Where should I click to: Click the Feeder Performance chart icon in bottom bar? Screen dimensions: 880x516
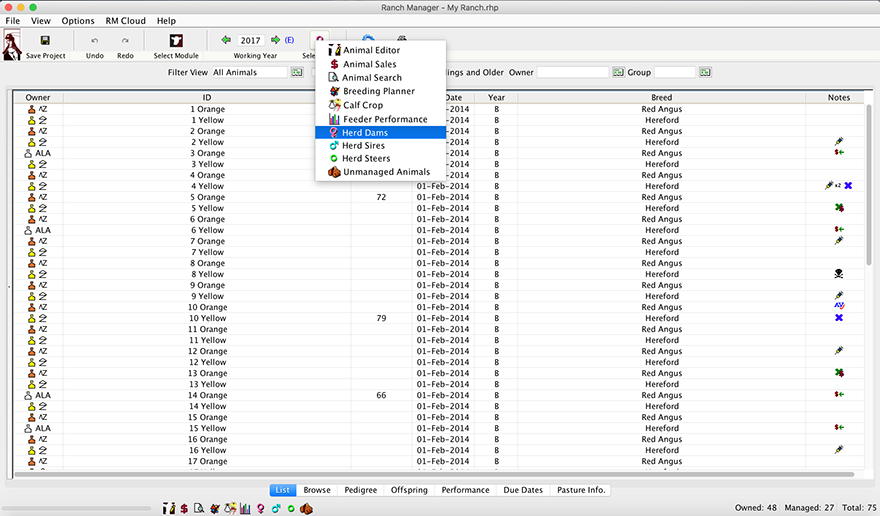pos(245,508)
